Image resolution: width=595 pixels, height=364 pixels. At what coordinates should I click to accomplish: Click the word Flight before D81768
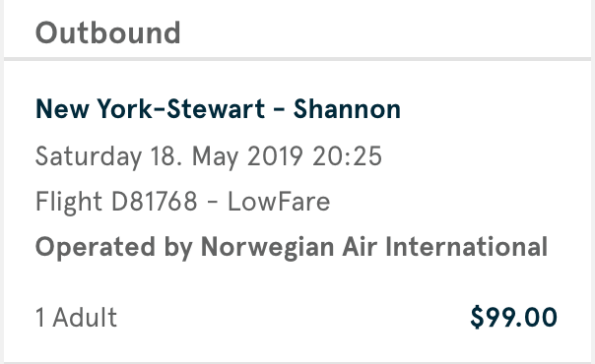pyautogui.click(x=69, y=202)
